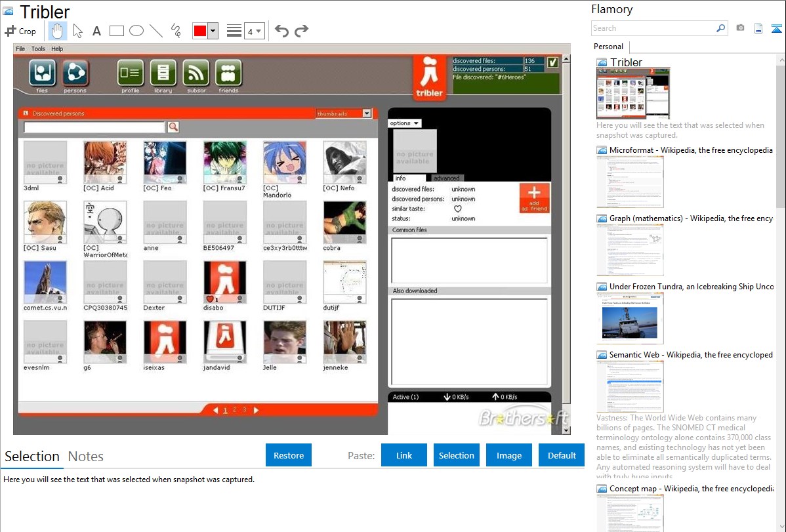
Task: Click the Tribler friends icon
Action: 228,73
